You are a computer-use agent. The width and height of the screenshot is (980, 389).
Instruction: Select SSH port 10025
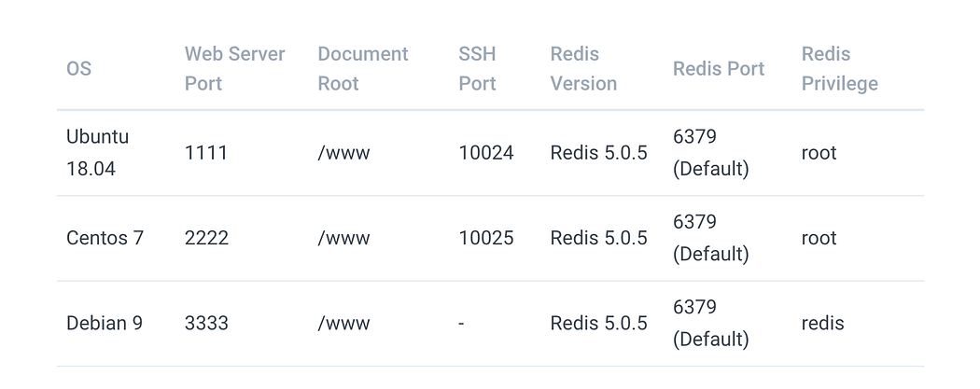tap(486, 238)
